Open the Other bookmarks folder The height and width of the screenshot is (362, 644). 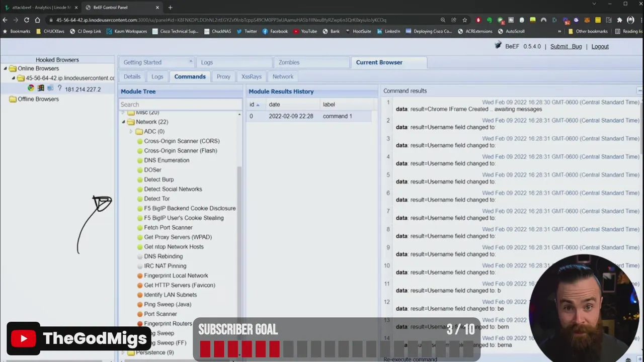588,31
